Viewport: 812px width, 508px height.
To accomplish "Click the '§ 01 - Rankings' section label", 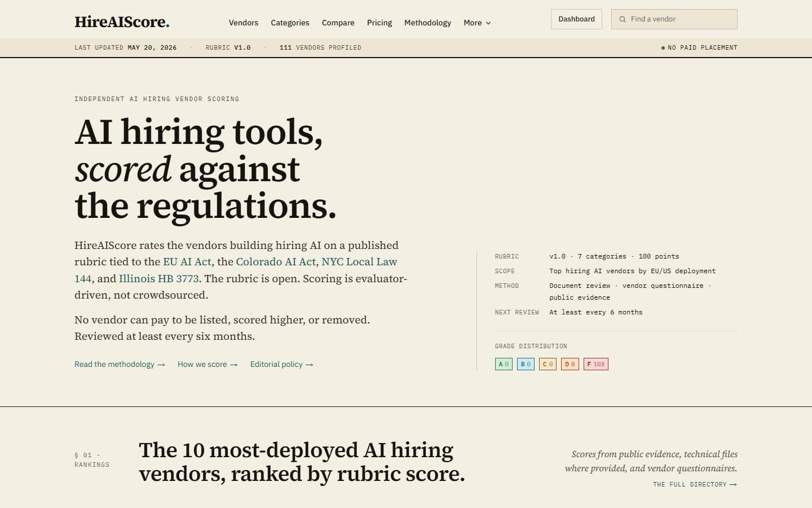I will [92, 459].
